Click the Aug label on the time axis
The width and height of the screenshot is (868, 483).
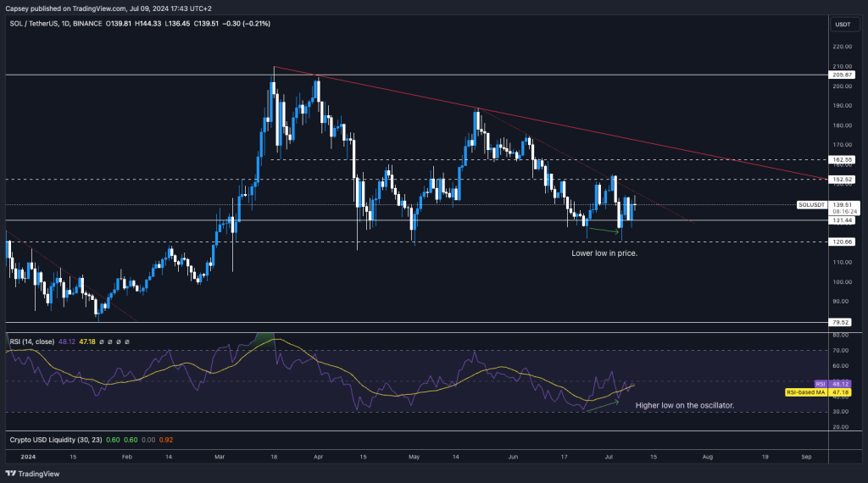coord(707,456)
